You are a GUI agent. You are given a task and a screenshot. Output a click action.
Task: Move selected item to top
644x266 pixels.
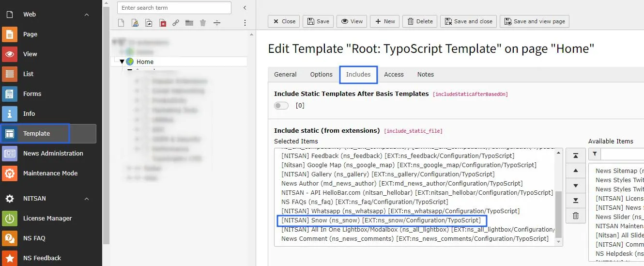click(575, 156)
